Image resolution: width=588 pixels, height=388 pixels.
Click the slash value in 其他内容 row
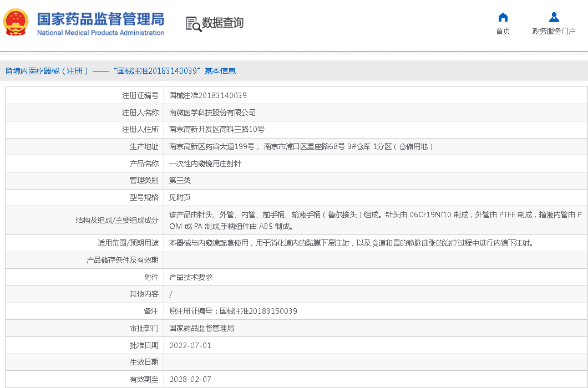tap(171, 294)
